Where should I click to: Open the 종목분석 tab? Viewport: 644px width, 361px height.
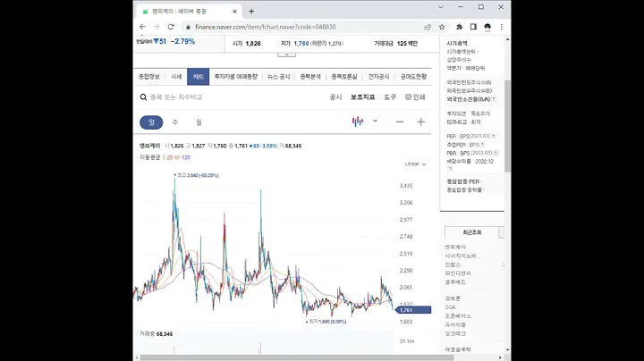(310, 77)
